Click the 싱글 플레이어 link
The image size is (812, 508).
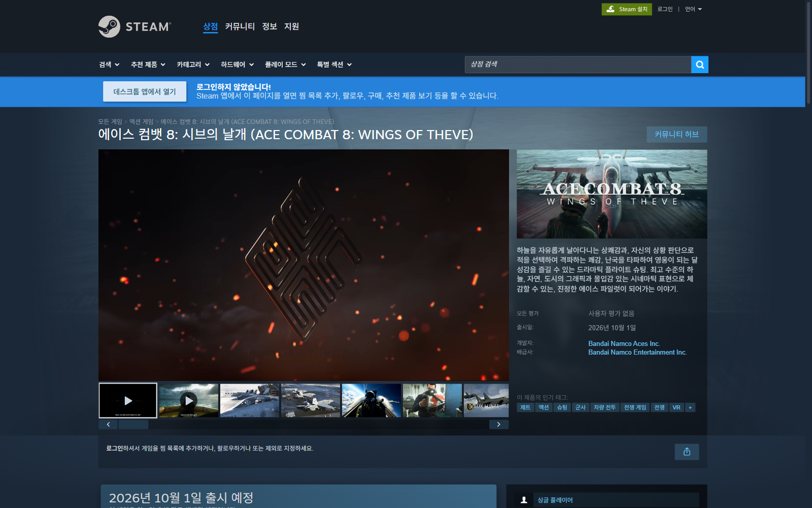[x=555, y=500]
